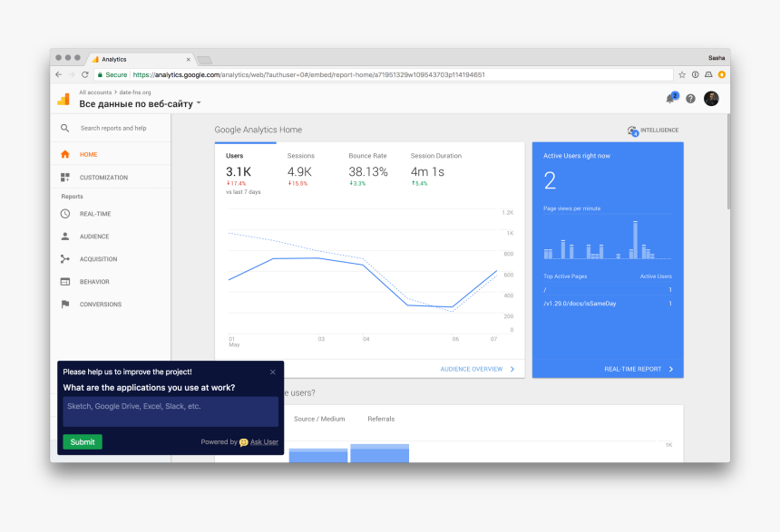Click the page vertical scrollbar
The height and width of the screenshot is (532, 780).
[x=729, y=161]
